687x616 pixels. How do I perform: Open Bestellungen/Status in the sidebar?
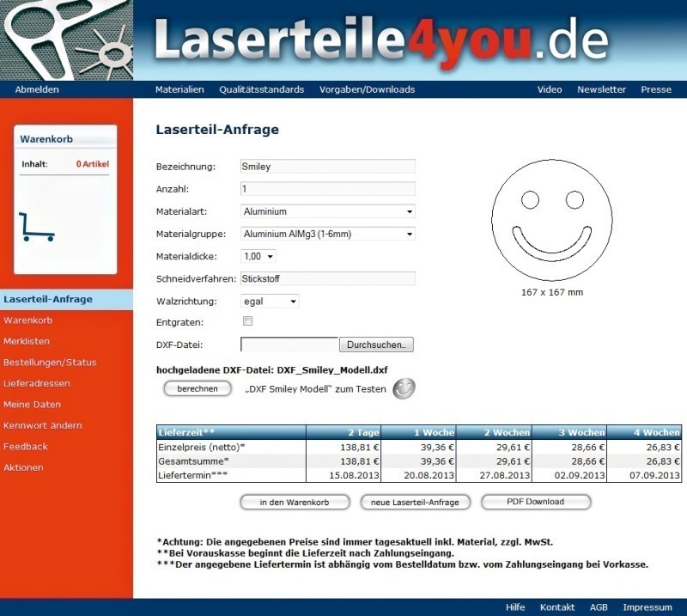pos(50,363)
